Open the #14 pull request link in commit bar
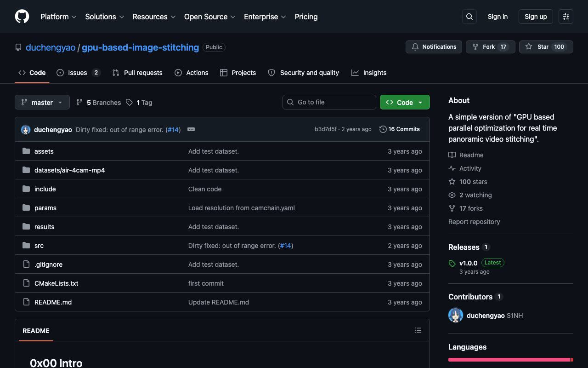 coord(173,130)
